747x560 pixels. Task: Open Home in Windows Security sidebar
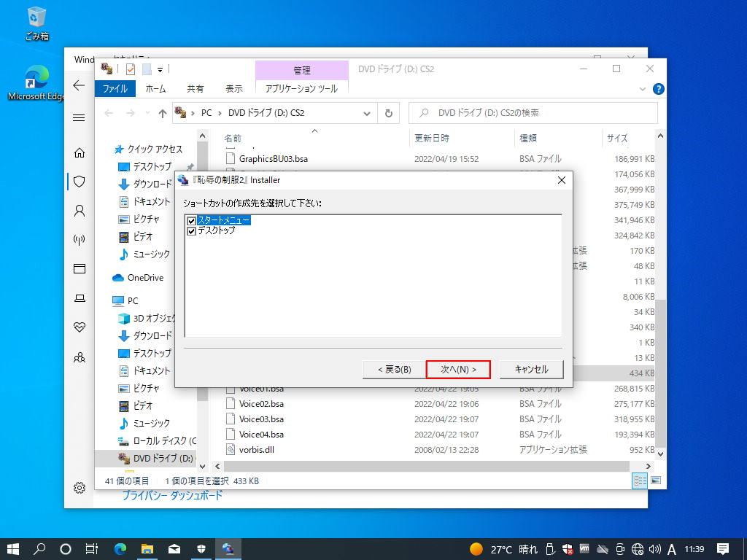pos(79,153)
